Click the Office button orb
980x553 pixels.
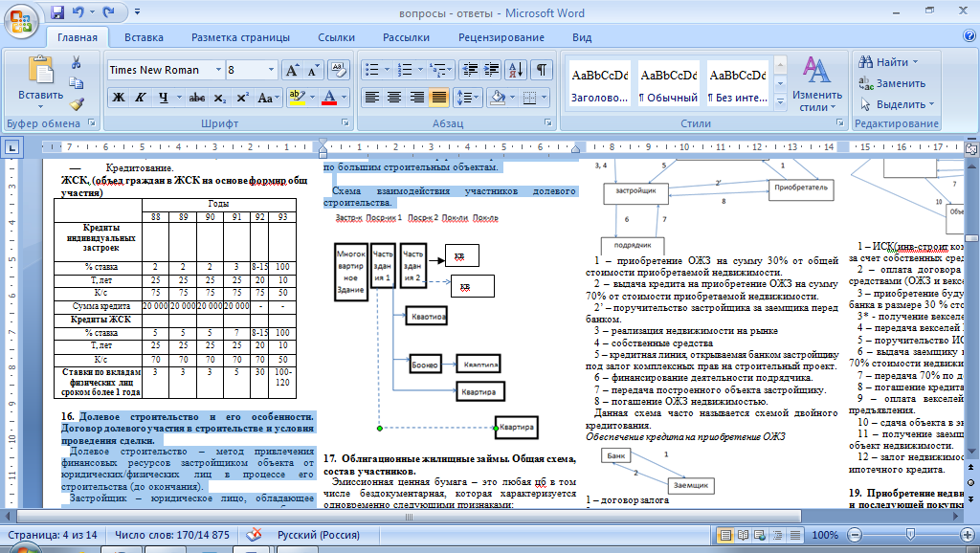tap(21, 22)
